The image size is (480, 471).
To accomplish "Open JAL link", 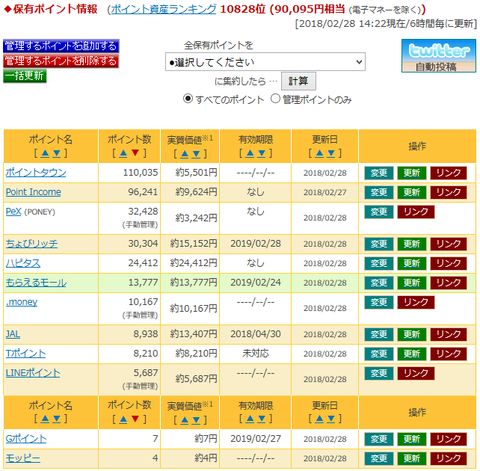I will click(13, 334).
